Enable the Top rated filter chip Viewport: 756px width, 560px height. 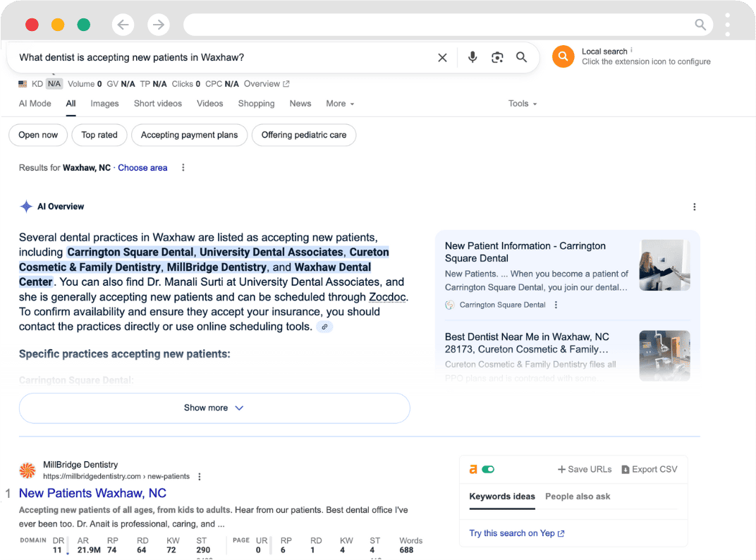tap(99, 135)
